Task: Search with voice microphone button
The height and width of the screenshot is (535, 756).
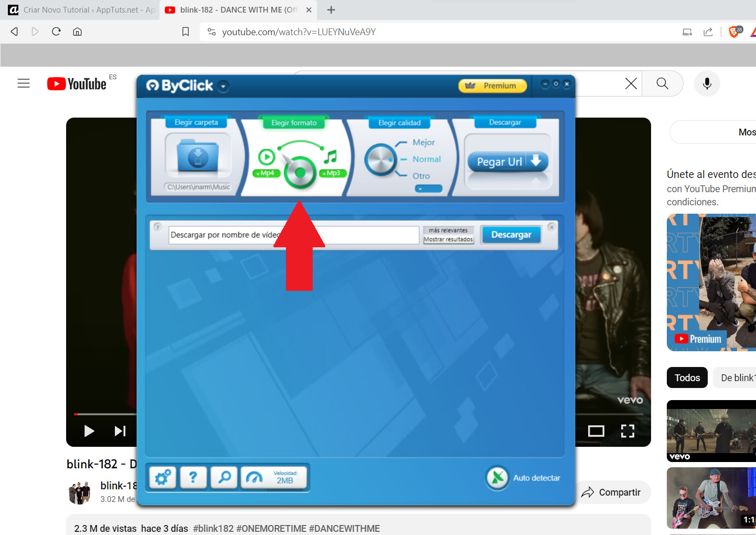Action: click(x=707, y=83)
